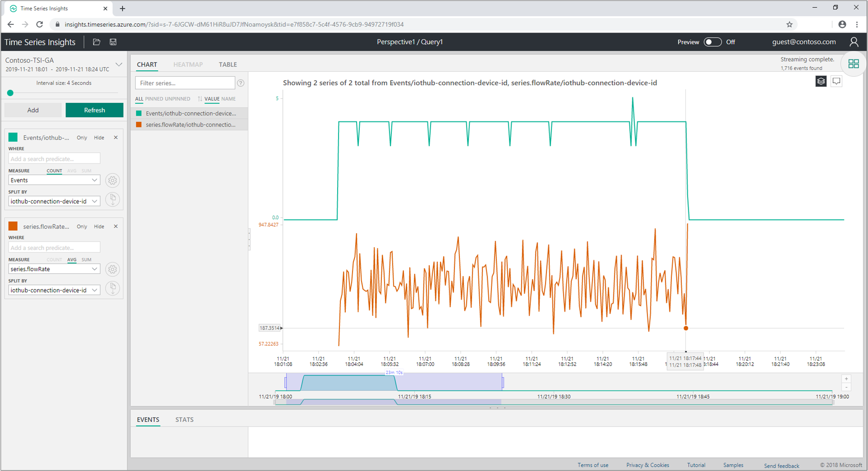Switch to the HEATMAP tab
868x471 pixels.
pyautogui.click(x=188, y=65)
